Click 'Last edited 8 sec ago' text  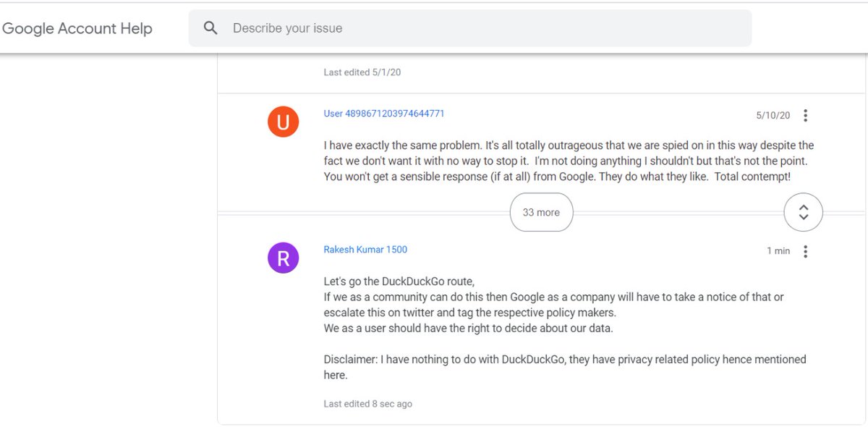(367, 404)
